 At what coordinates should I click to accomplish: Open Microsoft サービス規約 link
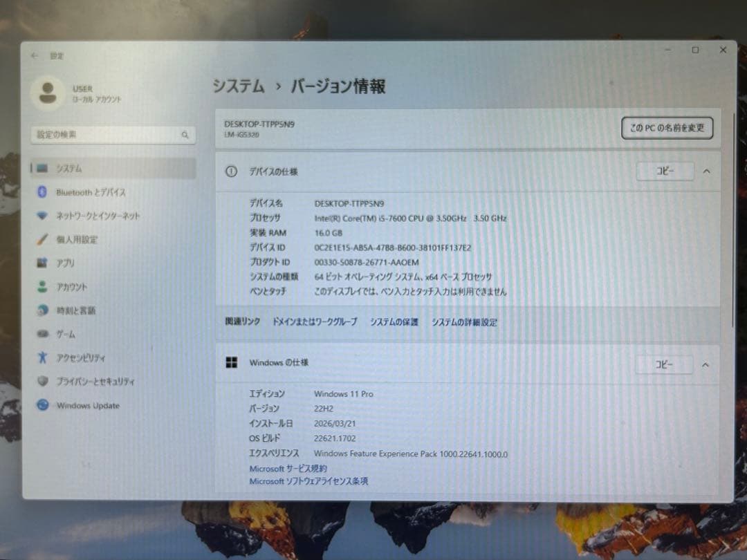tap(288, 469)
